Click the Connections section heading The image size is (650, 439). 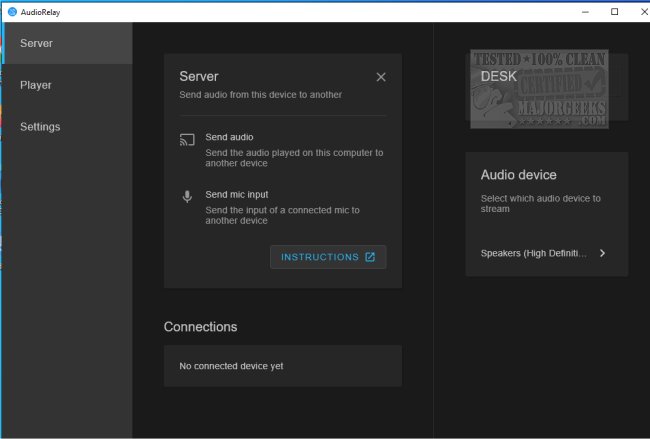click(x=200, y=327)
